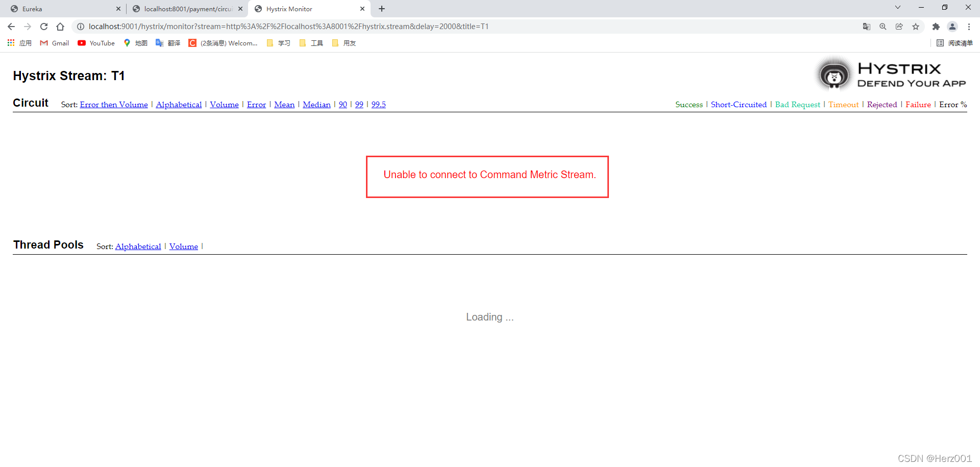
Task: Sort circuits by Error
Action: tap(256, 105)
